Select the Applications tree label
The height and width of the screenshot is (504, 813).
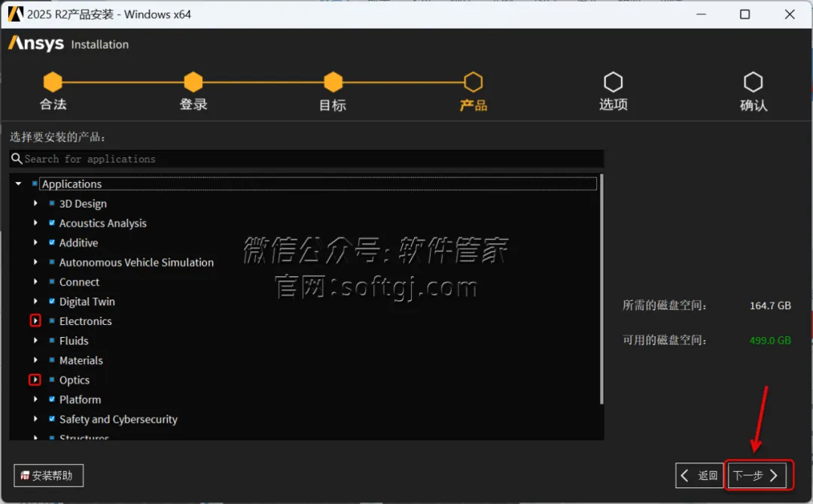[72, 184]
